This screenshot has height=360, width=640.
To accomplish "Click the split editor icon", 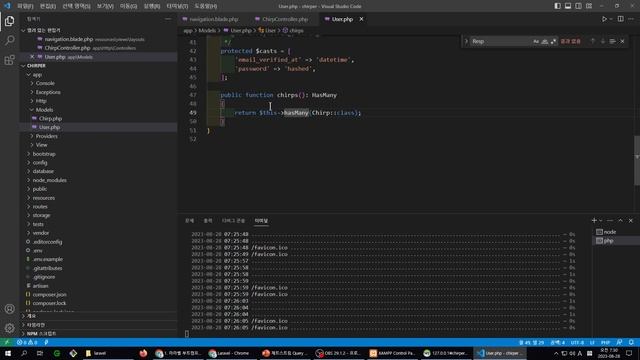I will tap(620, 19).
